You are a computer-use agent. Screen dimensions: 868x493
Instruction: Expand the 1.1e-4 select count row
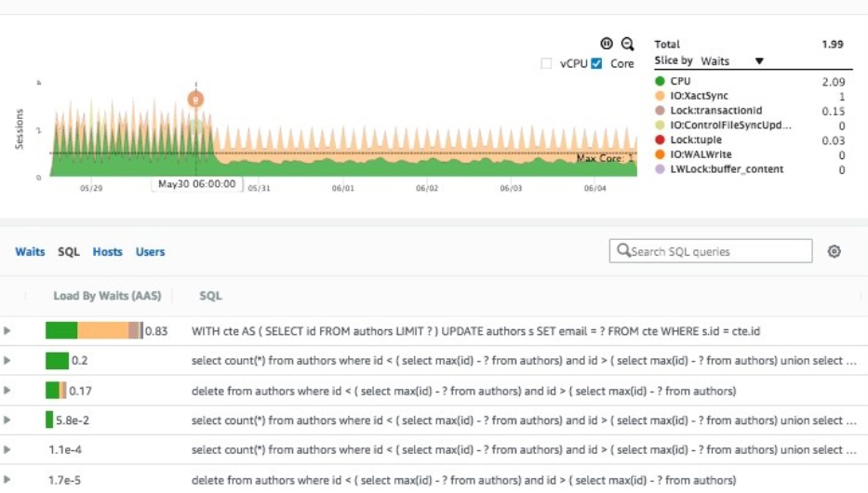pos(7,449)
